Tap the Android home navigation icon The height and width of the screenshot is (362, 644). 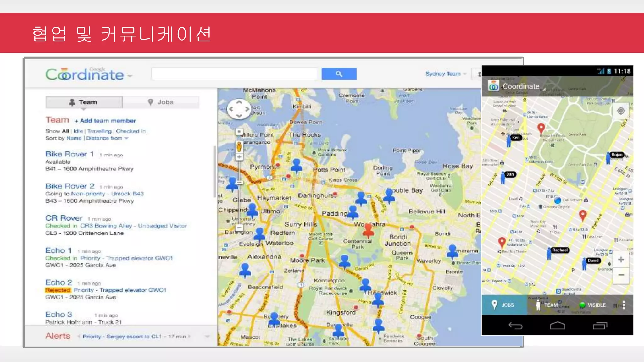(x=557, y=326)
